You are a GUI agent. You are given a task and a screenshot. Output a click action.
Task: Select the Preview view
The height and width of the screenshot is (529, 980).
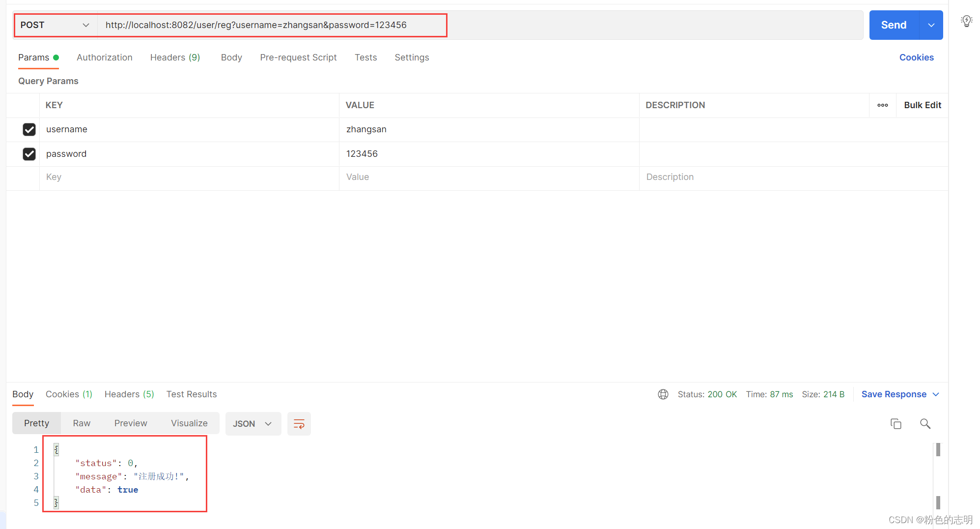click(131, 423)
